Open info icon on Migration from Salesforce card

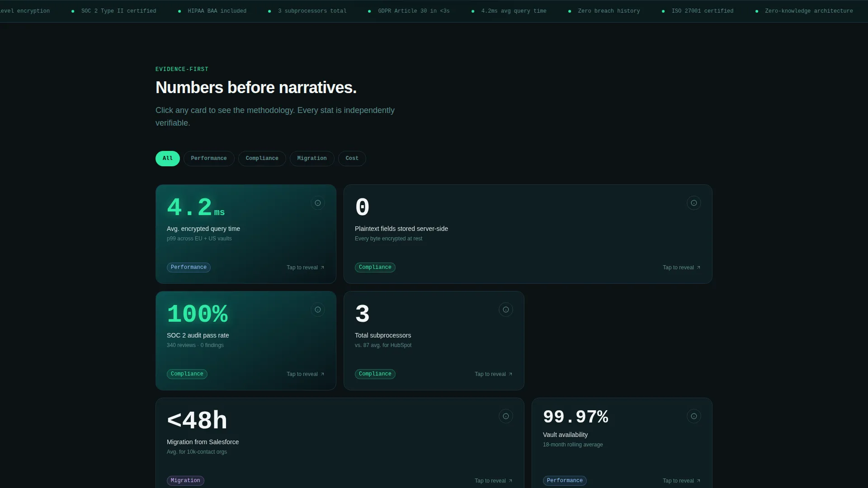506,416
